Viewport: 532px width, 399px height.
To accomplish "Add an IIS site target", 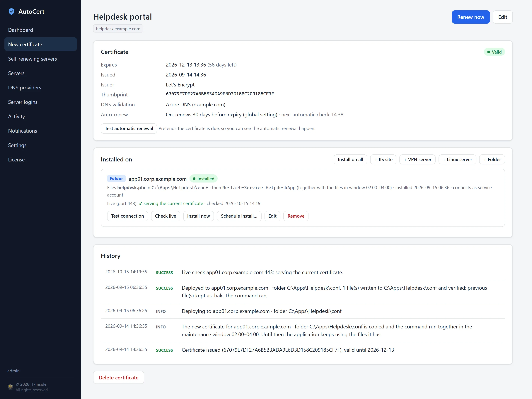I will tap(383, 159).
